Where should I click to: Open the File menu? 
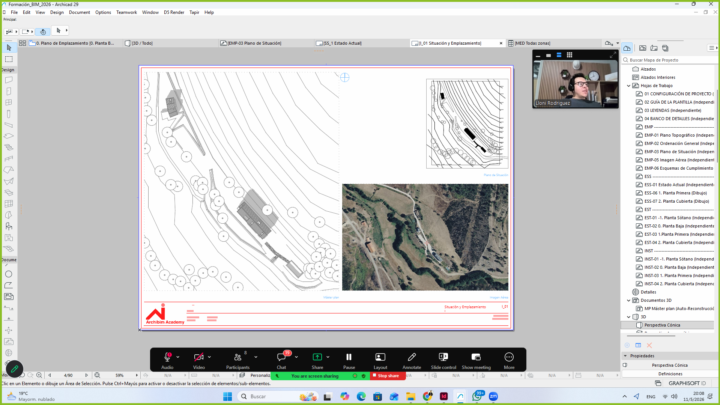14,12
